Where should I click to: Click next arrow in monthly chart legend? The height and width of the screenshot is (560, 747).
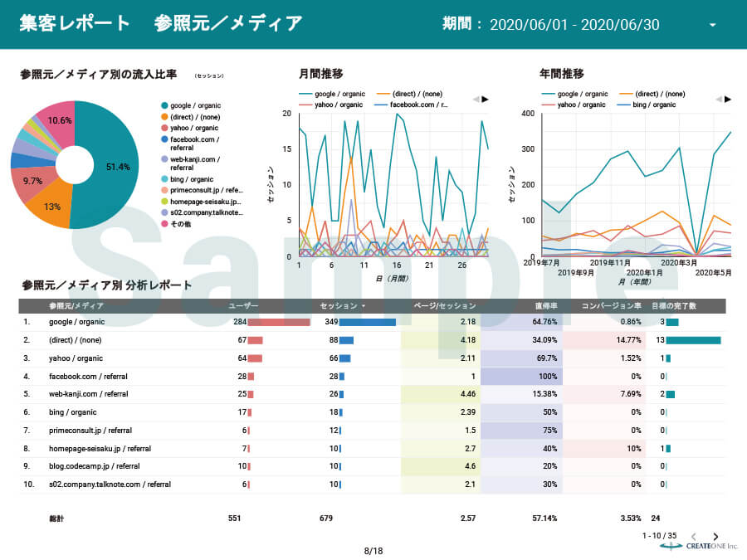(486, 100)
